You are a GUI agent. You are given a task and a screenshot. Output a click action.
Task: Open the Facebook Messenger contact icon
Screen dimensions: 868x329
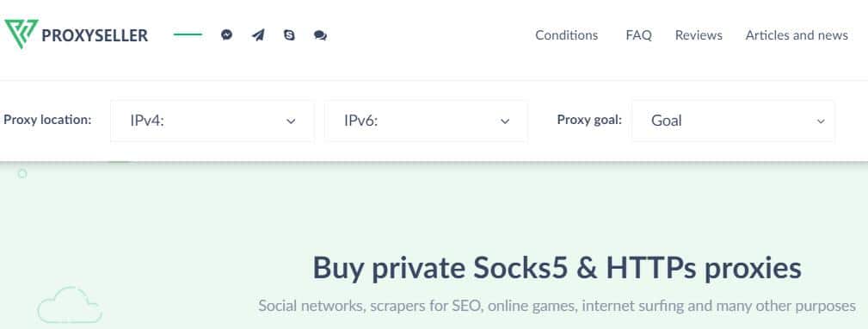226,35
